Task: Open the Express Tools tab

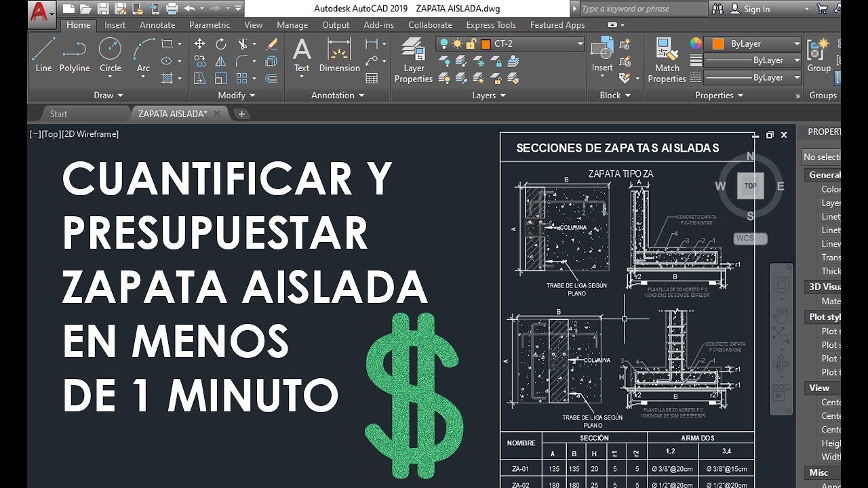Action: click(491, 25)
